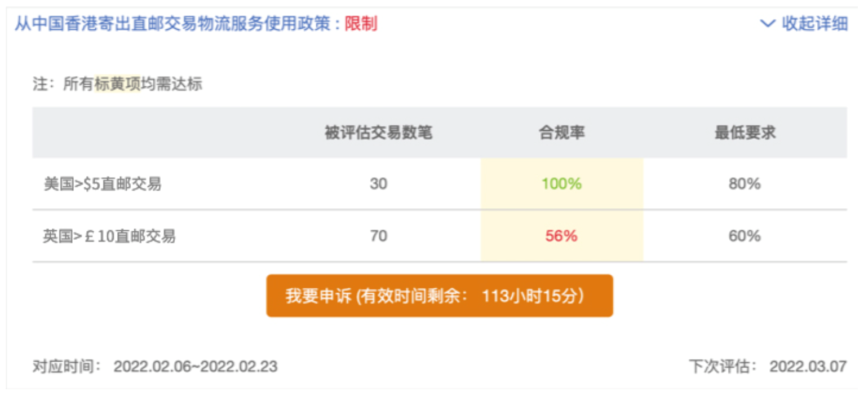Click the 对应时间 date range text
868x396 pixels.
(195, 366)
